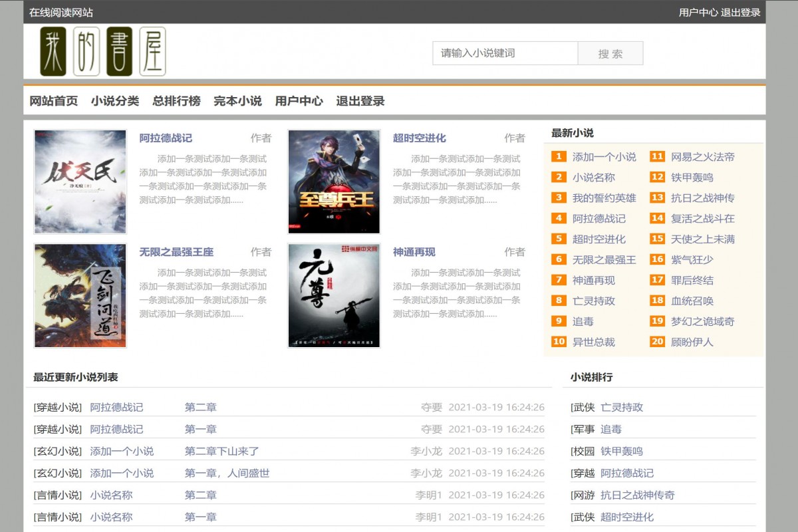The image size is (798, 532).
Task: Open chapter 第二章下山来了 of 添加一个小说
Action: coord(222,451)
